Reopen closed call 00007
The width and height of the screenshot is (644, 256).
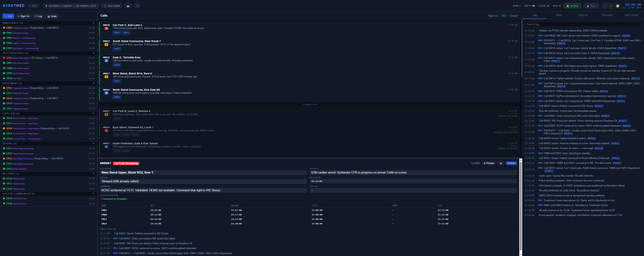[511, 163]
